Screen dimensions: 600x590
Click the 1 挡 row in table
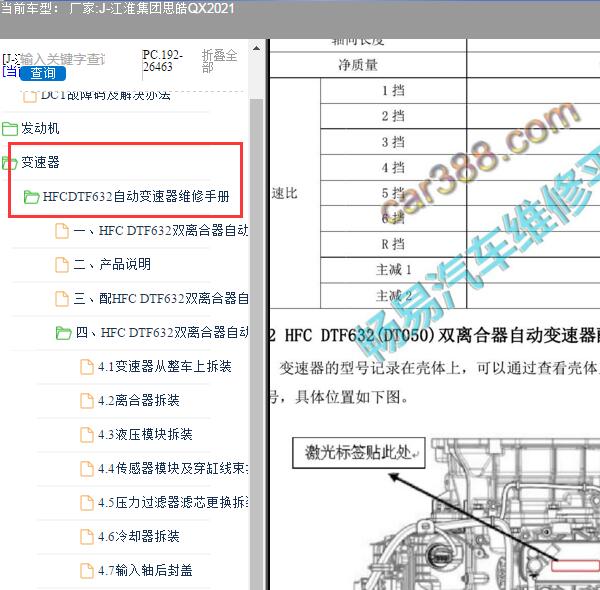click(393, 91)
